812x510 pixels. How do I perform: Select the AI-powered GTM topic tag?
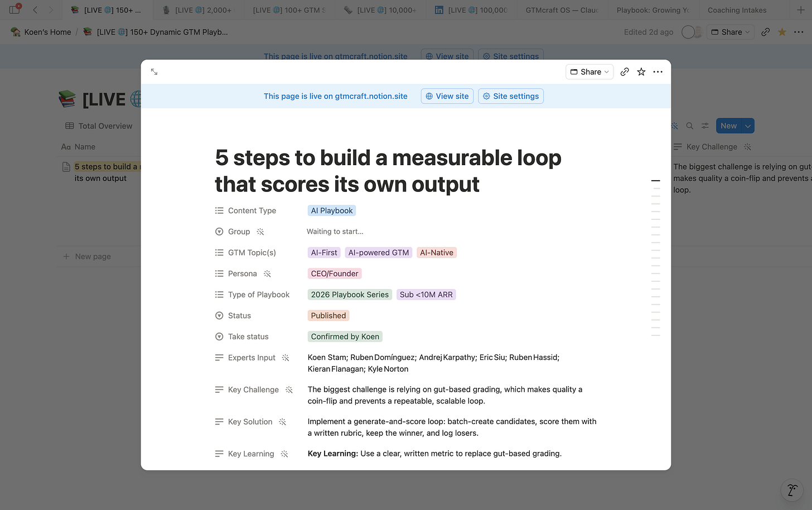click(x=379, y=253)
